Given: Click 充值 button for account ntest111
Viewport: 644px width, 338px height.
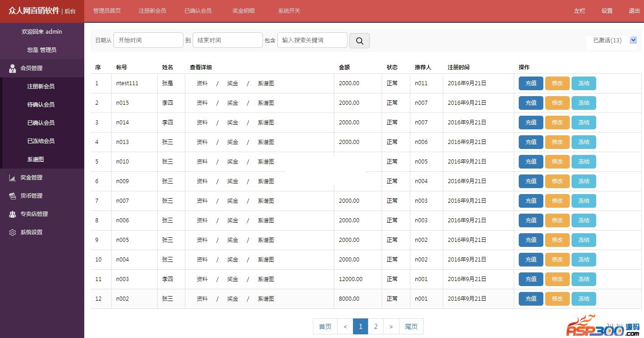Looking at the screenshot, I should pos(531,83).
